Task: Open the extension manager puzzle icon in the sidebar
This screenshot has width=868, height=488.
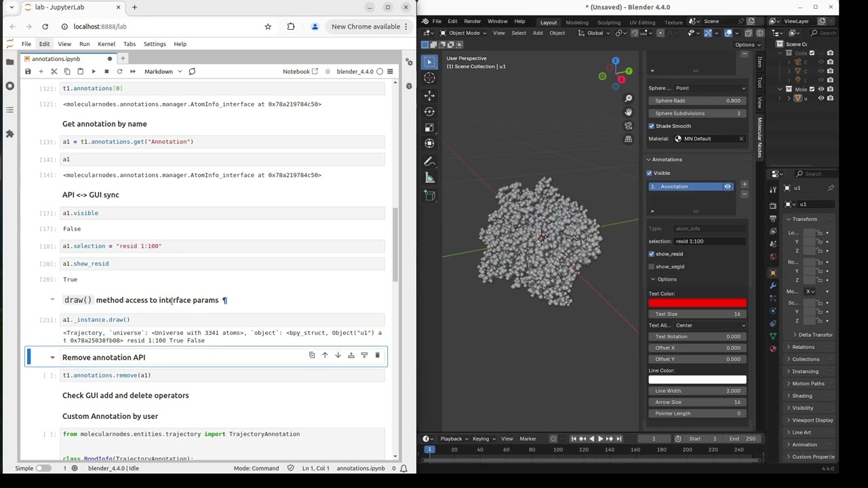Action: pos(9,134)
